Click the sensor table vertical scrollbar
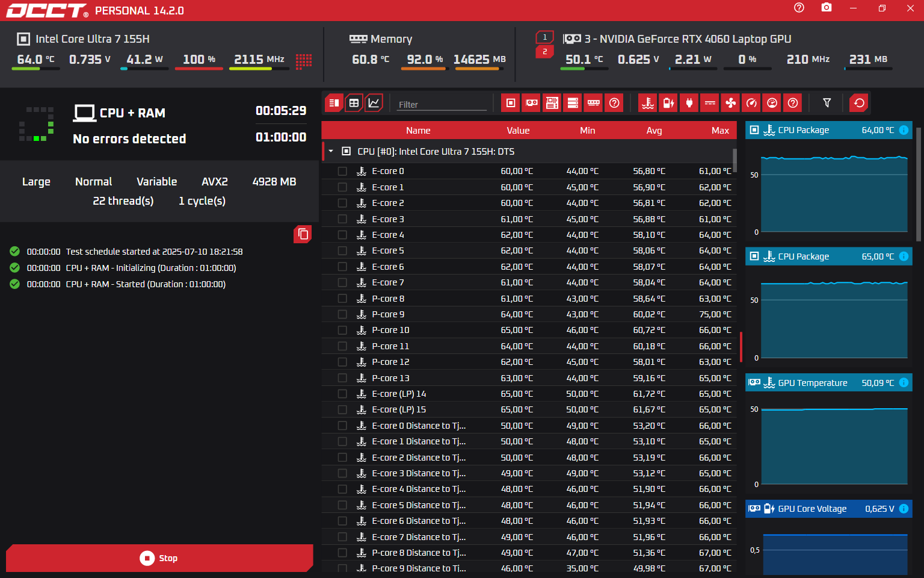924x578 pixels. pyautogui.click(x=735, y=160)
